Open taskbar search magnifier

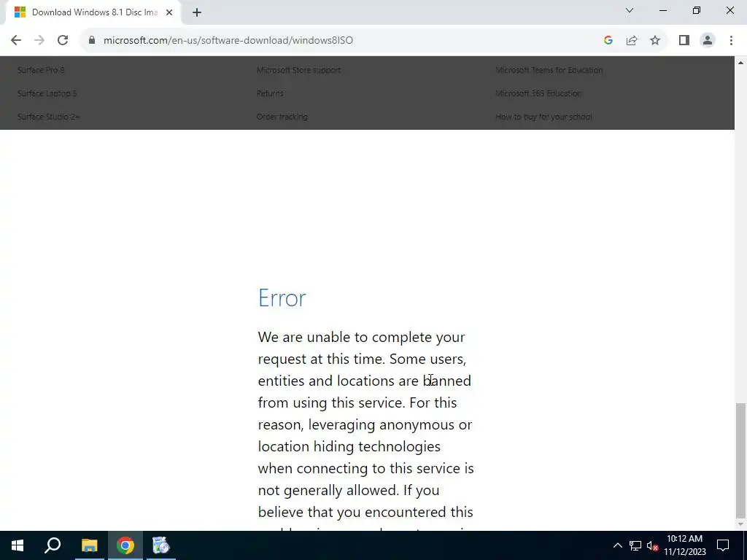[53, 545]
